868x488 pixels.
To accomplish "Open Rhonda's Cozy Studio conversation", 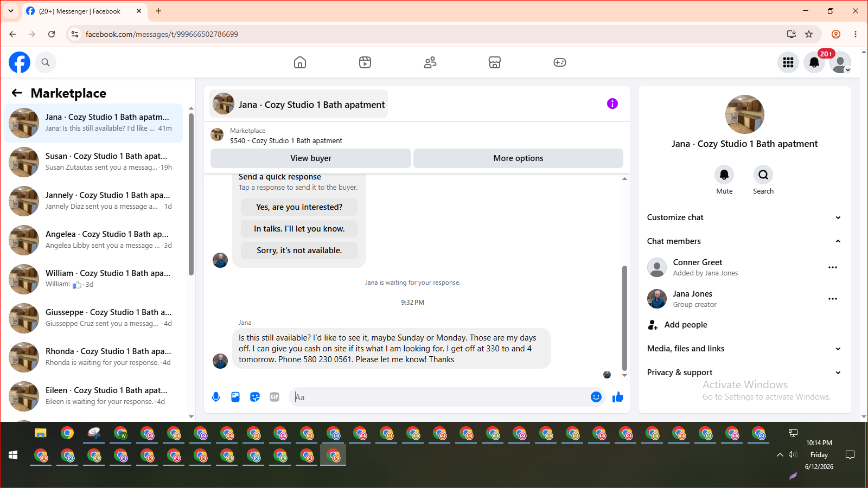I will [94, 357].
